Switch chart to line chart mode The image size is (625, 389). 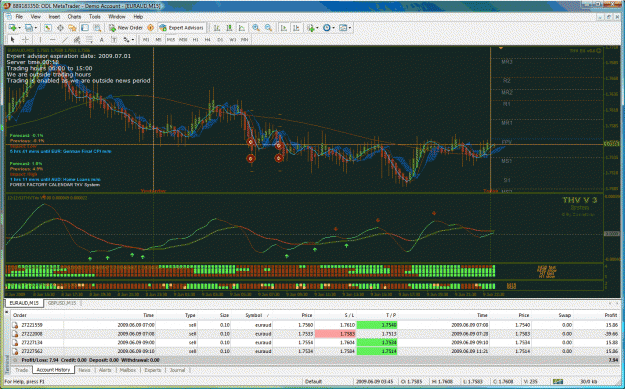click(242, 28)
